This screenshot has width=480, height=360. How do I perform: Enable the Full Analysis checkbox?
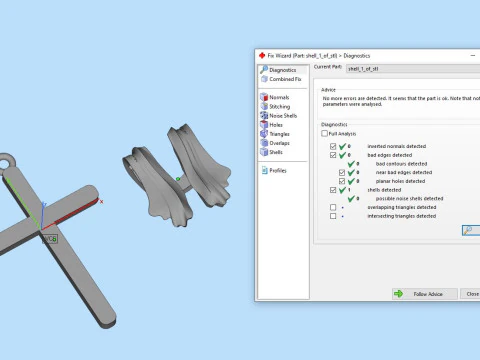[324, 133]
